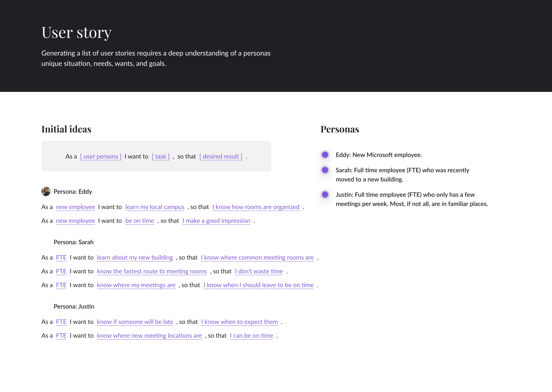Select the purple bullet beside Justin persona
This screenshot has width=552, height=392.
click(325, 194)
